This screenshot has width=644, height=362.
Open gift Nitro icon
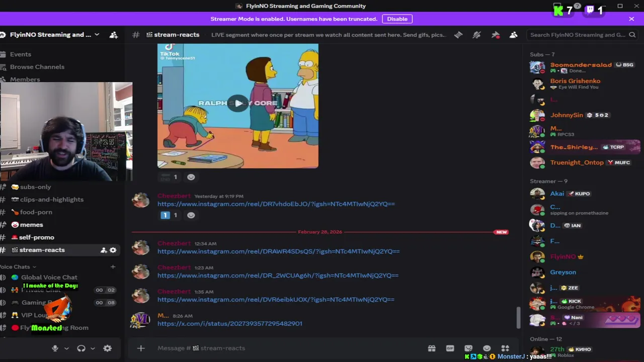pos(432,348)
